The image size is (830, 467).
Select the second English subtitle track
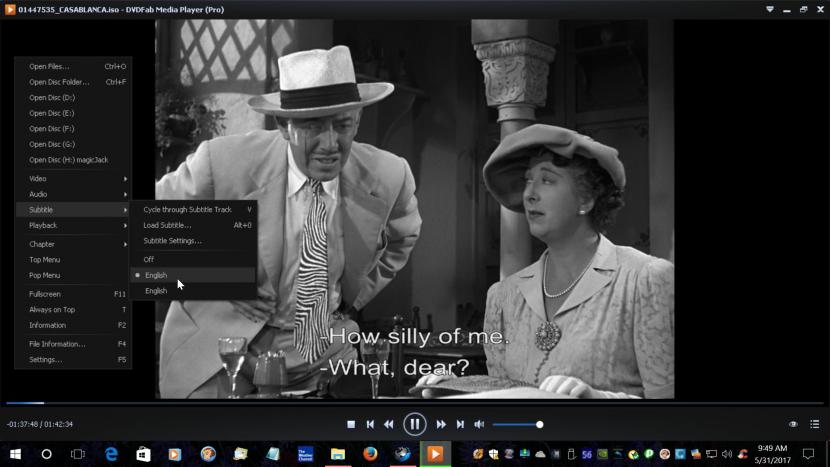tap(193, 291)
